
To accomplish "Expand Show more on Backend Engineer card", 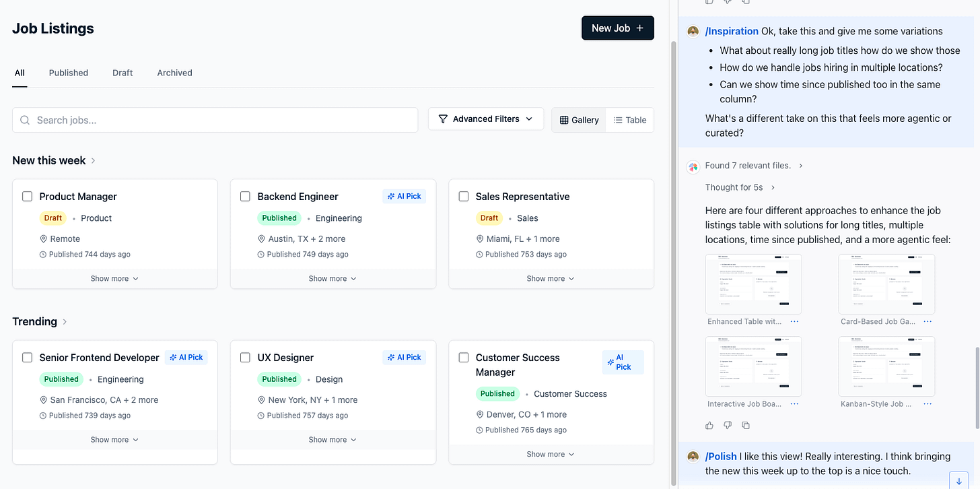I will click(x=332, y=278).
